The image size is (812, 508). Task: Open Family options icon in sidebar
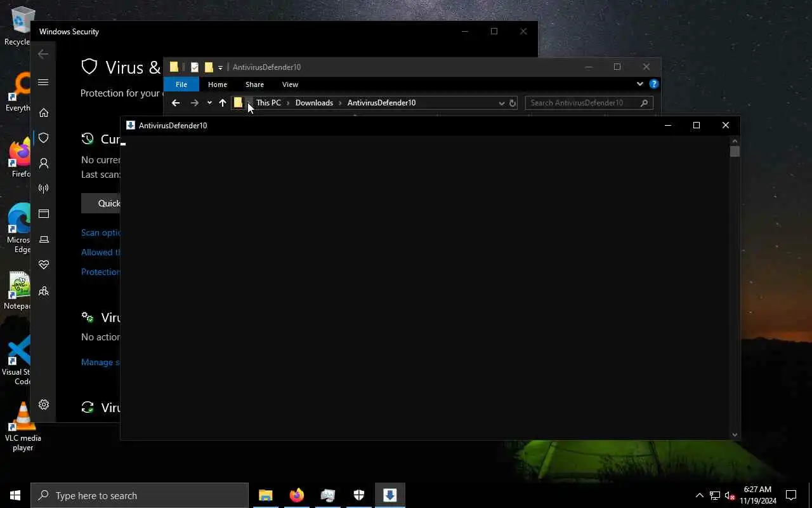click(44, 291)
